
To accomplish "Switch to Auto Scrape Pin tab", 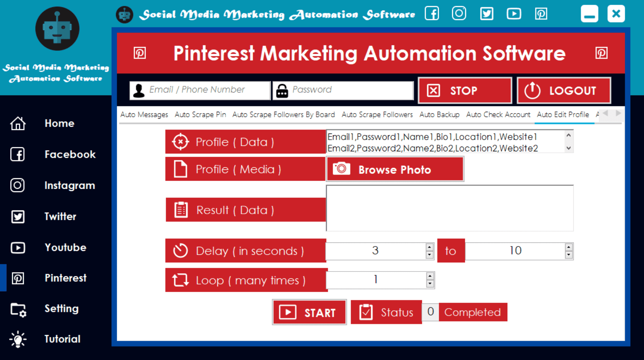I will coord(200,115).
